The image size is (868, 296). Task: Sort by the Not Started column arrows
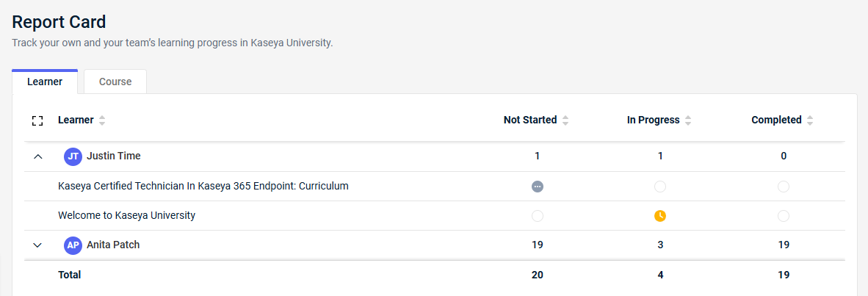point(565,120)
